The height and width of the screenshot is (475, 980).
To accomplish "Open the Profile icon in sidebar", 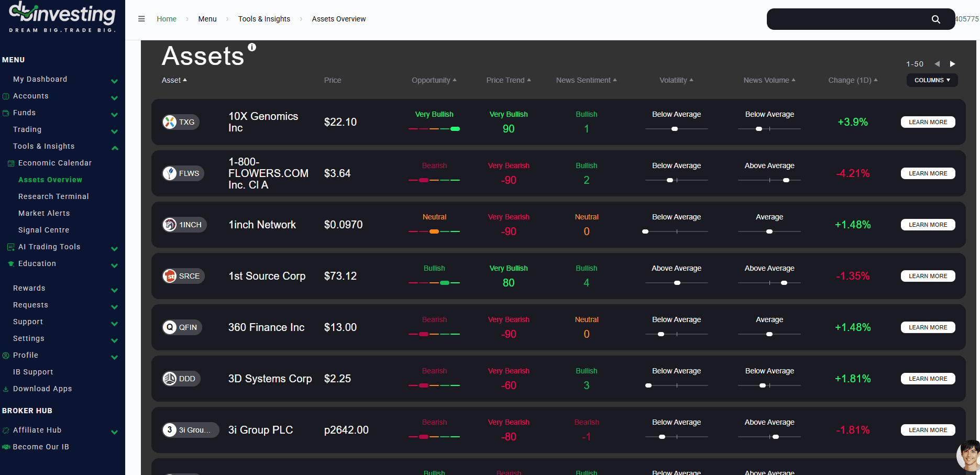I will click(x=5, y=355).
